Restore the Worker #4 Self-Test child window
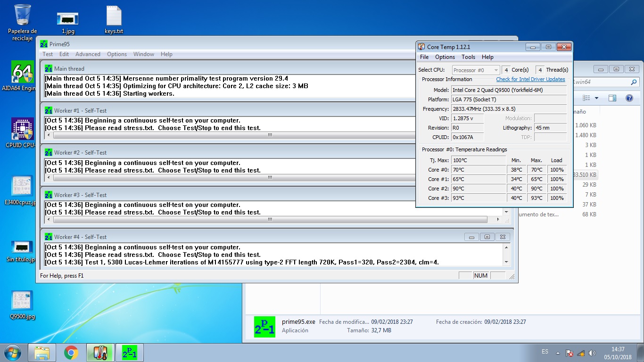This screenshot has height=362, width=644. point(487,237)
